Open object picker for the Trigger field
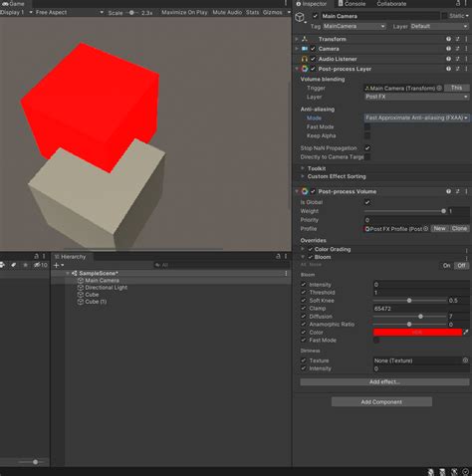 (x=439, y=88)
